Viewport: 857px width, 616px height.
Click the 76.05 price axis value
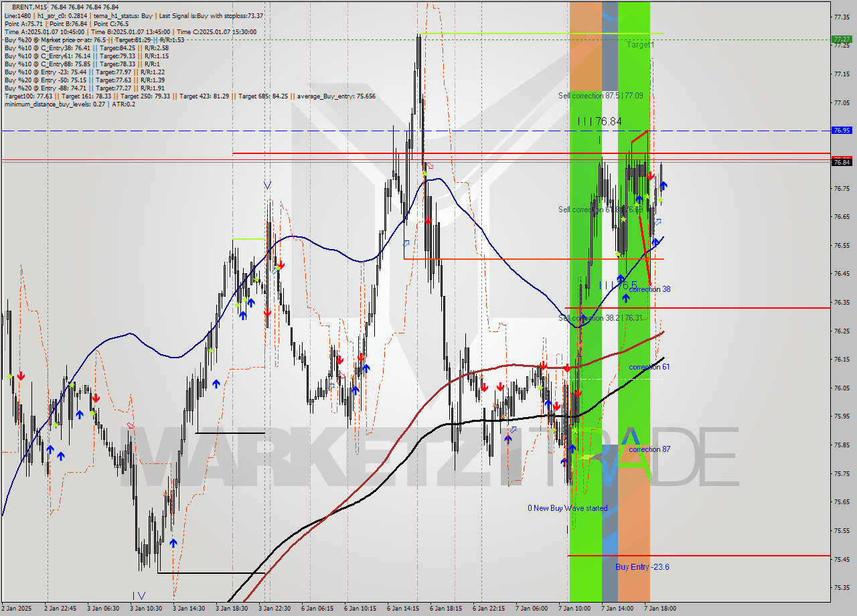pyautogui.click(x=842, y=388)
